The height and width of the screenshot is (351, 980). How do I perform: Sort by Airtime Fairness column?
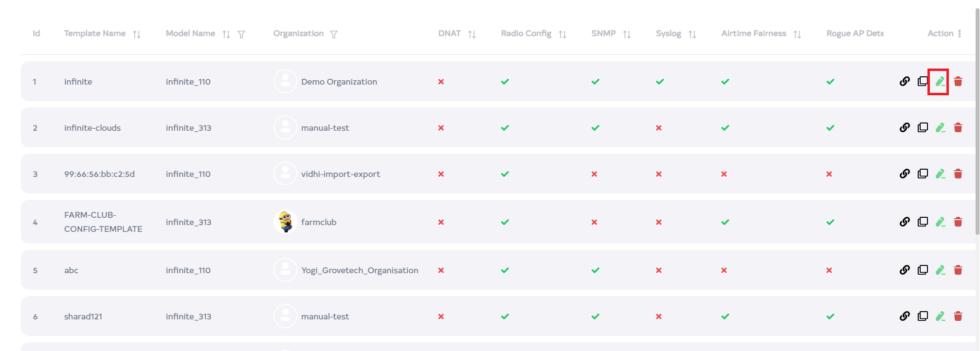797,34
